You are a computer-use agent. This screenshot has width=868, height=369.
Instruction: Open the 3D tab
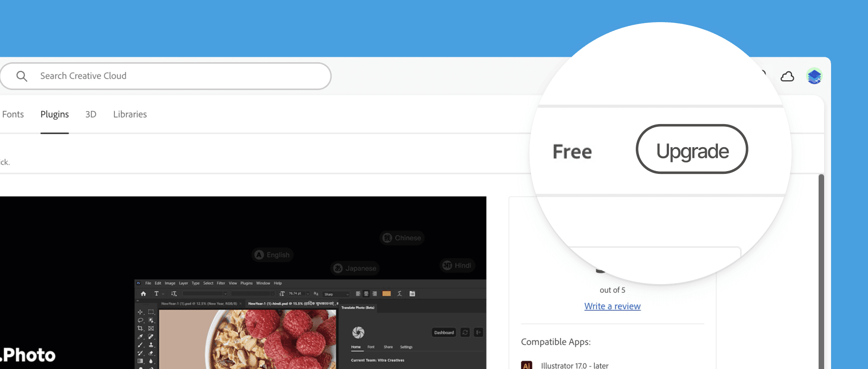click(91, 114)
